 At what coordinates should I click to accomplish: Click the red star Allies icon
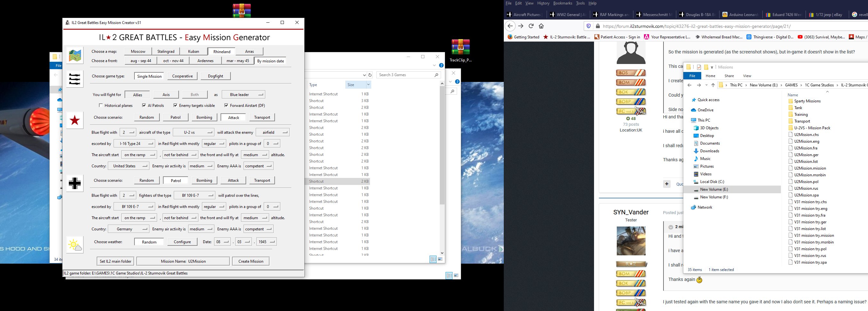pos(75,120)
